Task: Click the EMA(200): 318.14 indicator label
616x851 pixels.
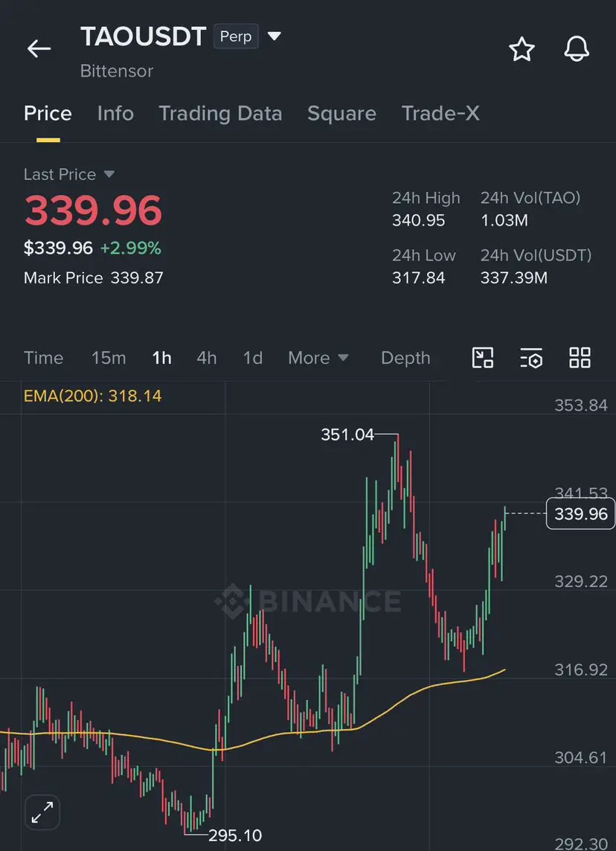Action: point(93,396)
